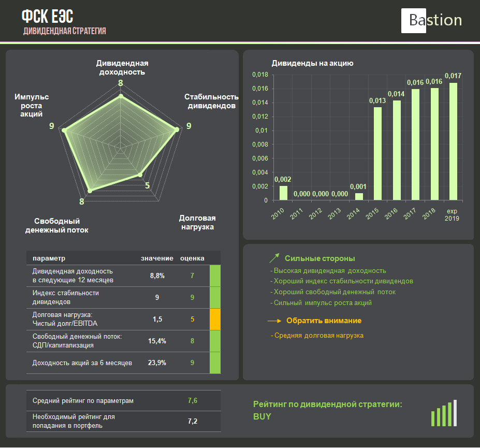
Task: Click the Средний рейтинг value 7,6
Action: 192,401
